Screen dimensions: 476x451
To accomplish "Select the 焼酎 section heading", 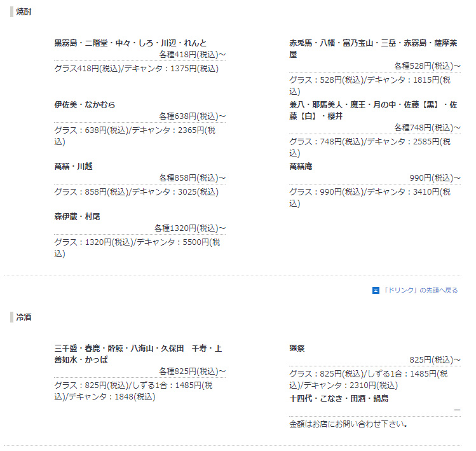I will [25, 12].
